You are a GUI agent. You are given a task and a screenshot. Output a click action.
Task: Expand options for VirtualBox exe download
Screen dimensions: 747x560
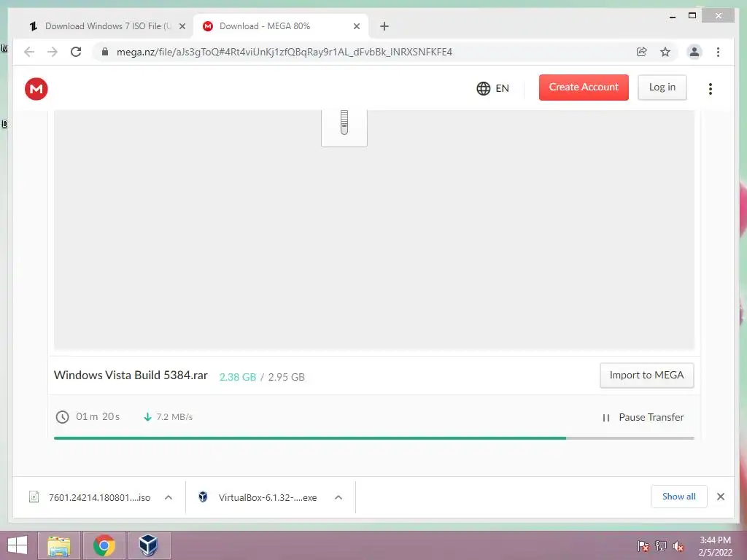(338, 497)
